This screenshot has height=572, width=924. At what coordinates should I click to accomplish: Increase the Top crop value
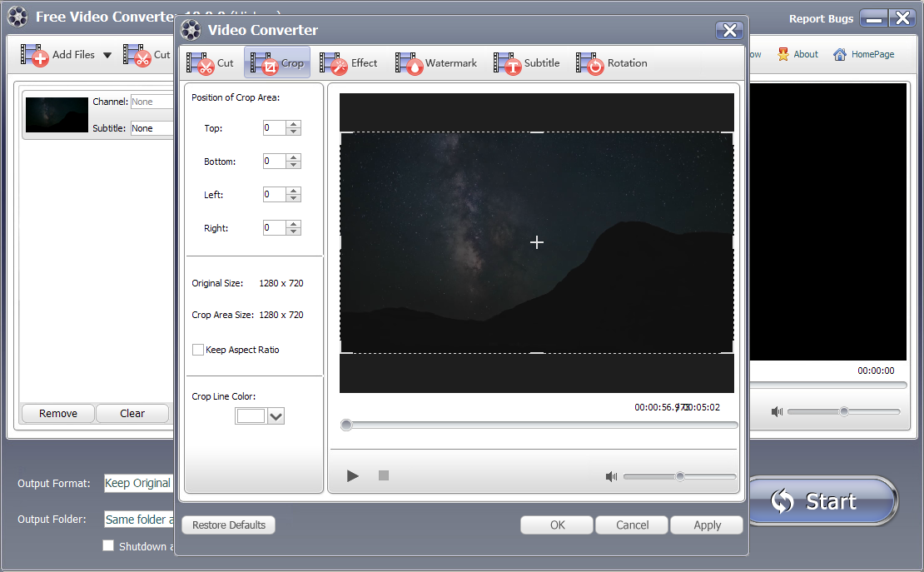tap(294, 124)
